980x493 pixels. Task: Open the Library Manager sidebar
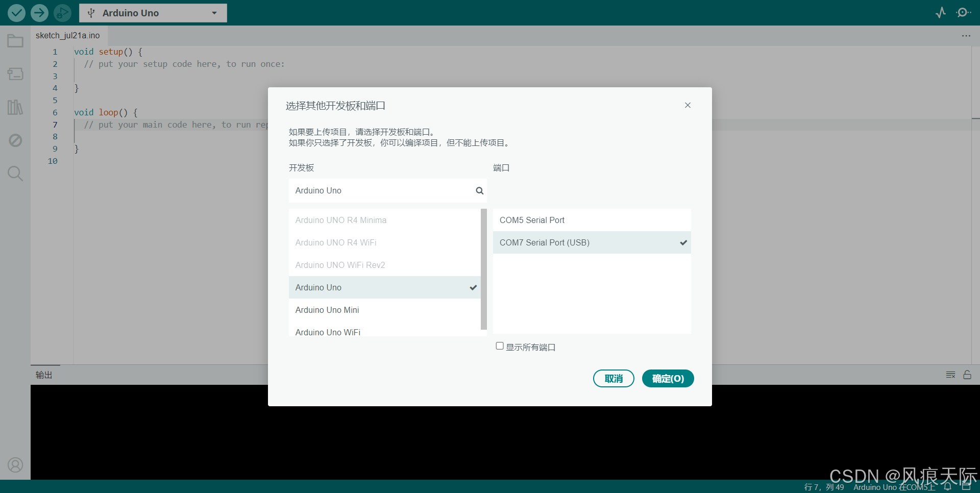point(15,107)
